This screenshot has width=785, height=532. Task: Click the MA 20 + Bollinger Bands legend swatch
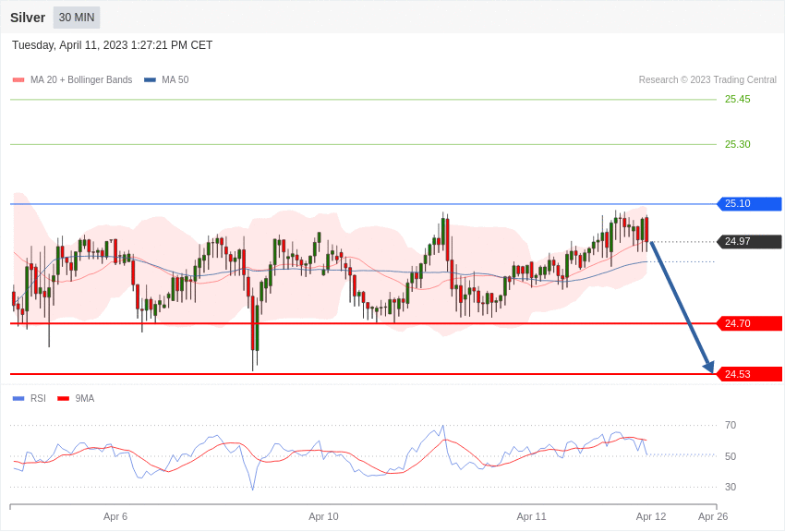pyautogui.click(x=18, y=79)
